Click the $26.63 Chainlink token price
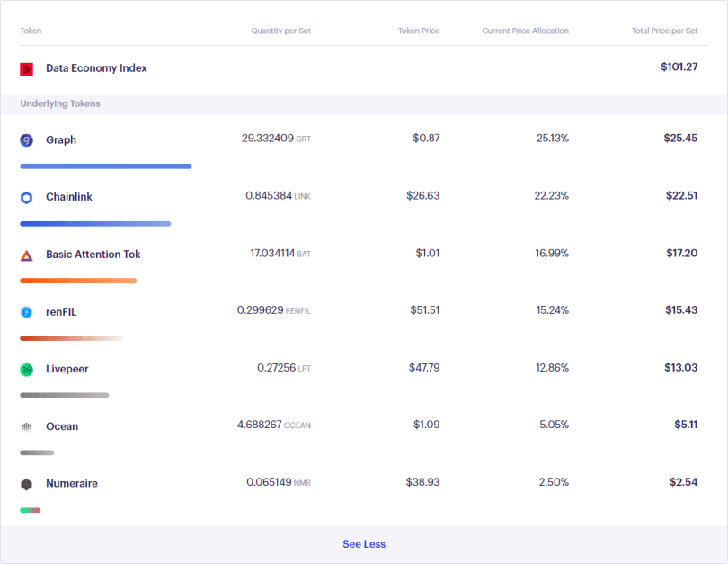Viewport: 728px width, 564px height. (x=423, y=195)
